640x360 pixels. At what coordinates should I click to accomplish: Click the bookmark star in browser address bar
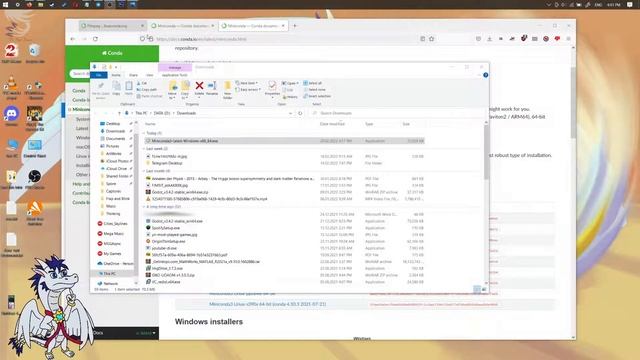click(431, 39)
